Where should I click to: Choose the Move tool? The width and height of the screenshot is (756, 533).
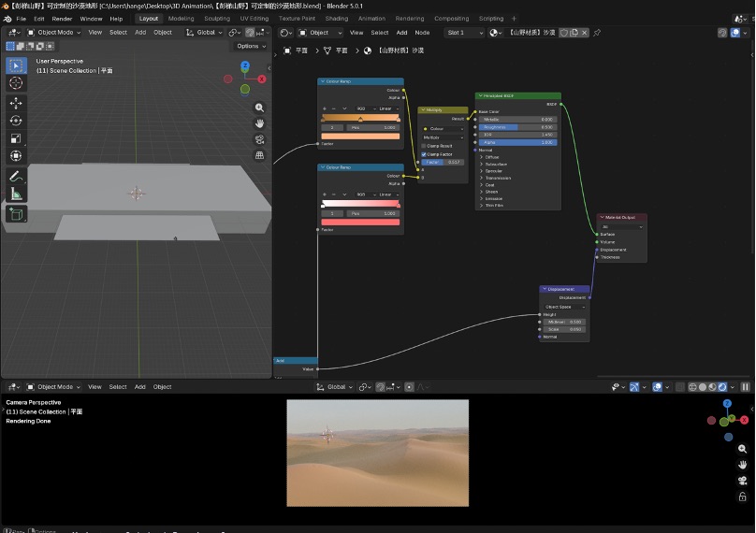[16, 103]
